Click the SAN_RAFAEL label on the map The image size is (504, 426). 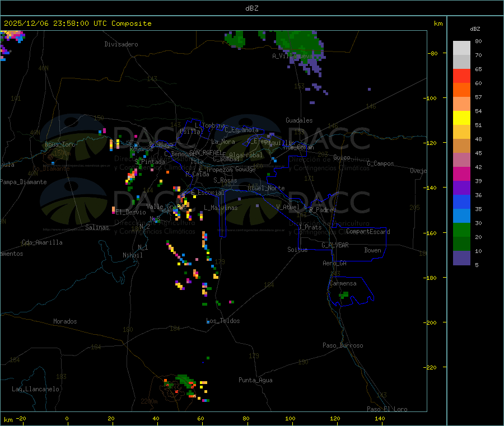(205, 152)
